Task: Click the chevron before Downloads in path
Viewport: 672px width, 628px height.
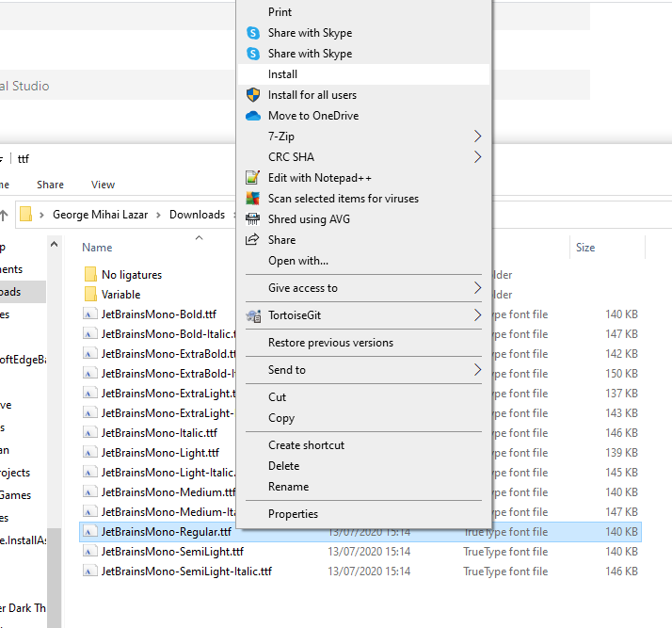Action: point(158,215)
